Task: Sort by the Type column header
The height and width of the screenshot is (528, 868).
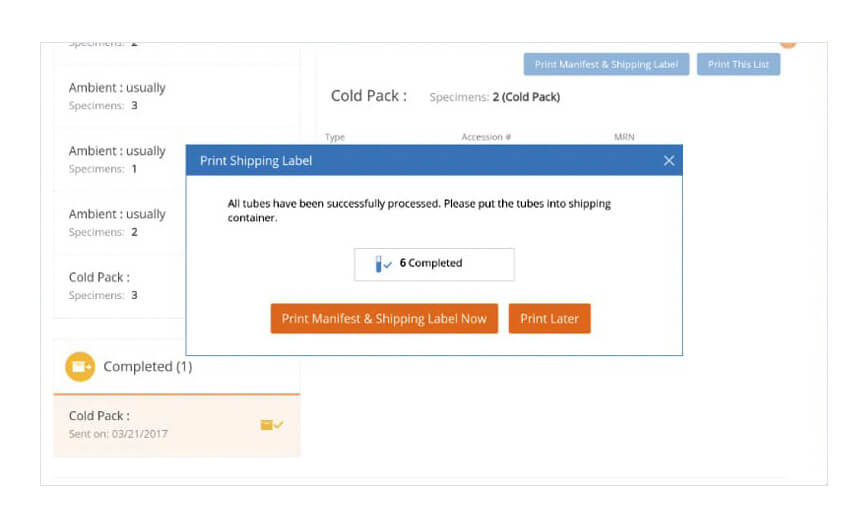Action: (x=335, y=137)
